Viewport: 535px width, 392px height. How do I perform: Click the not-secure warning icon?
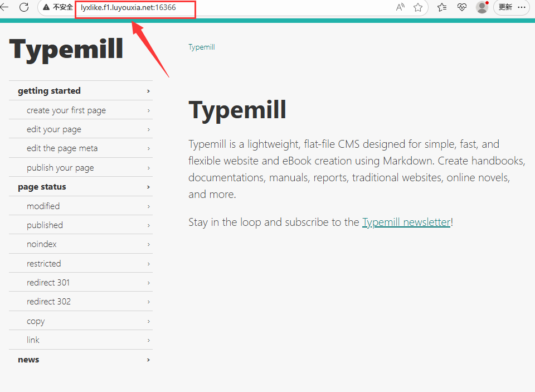[46, 7]
